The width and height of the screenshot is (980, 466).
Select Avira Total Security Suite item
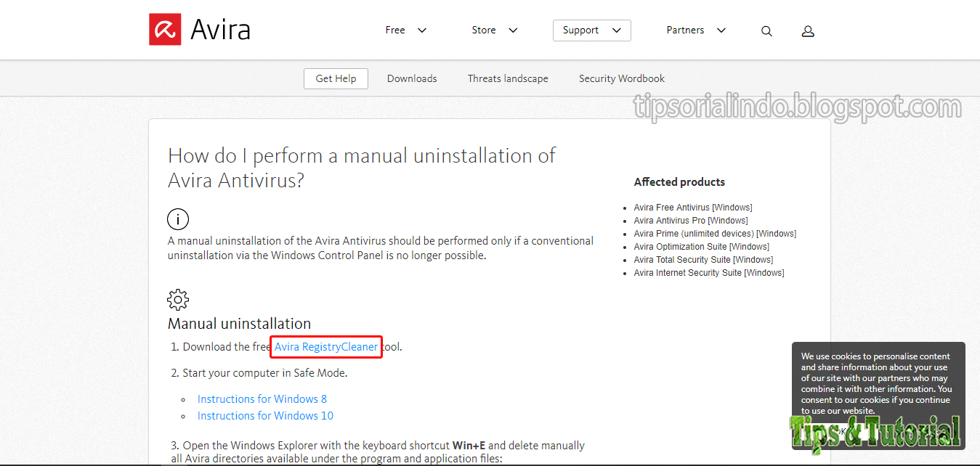703,260
